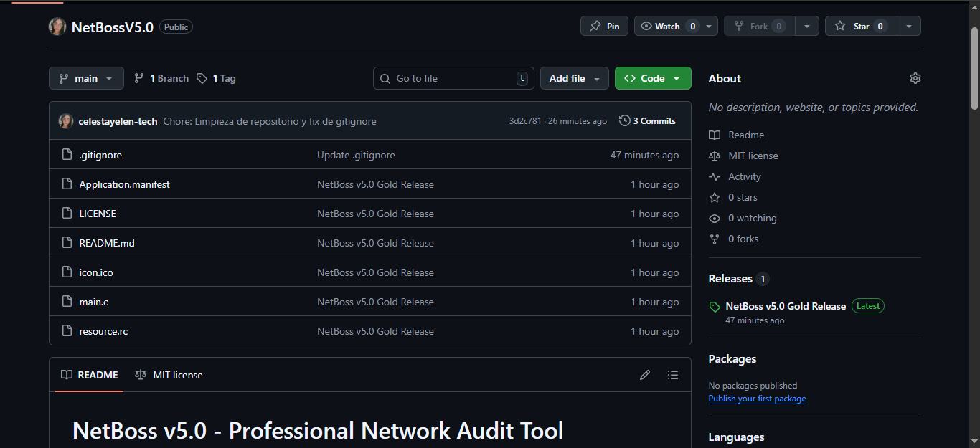The image size is (980, 448).
Task: Click the celestayelen-tech commit author avatar
Action: click(x=66, y=121)
